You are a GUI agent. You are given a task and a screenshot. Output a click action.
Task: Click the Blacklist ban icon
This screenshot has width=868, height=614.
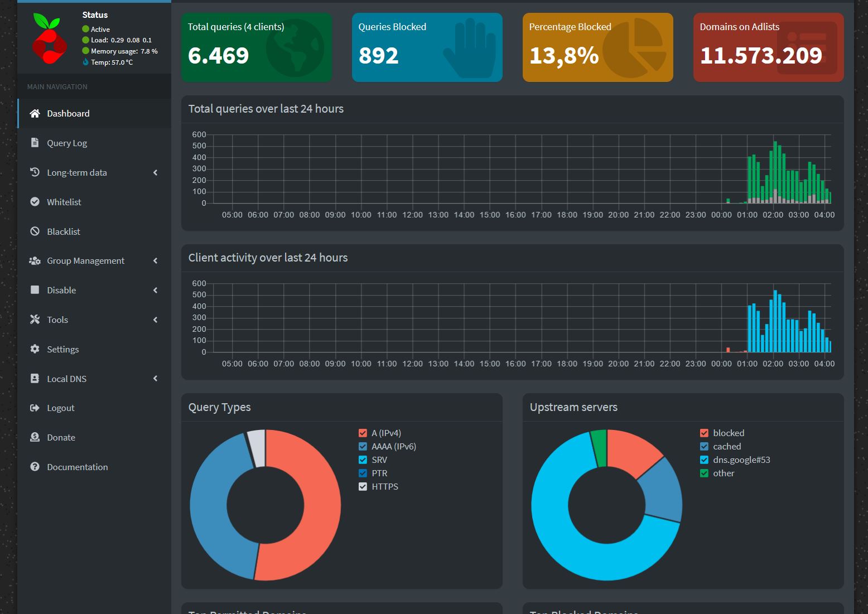(35, 231)
